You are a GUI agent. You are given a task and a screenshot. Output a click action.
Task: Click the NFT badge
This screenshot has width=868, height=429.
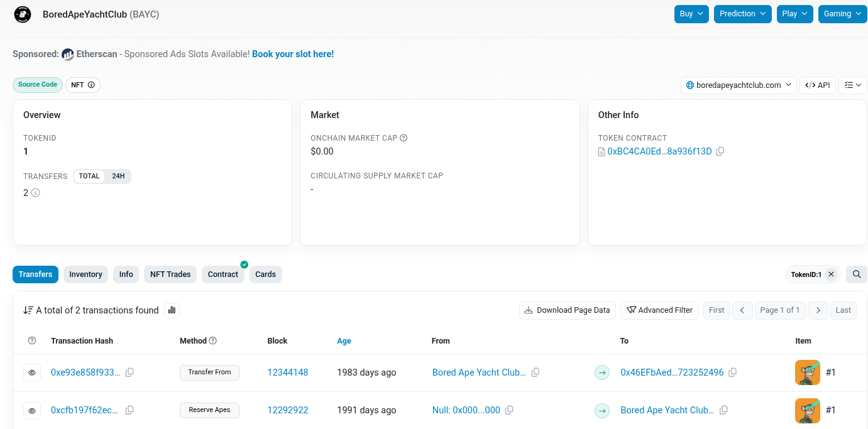tap(83, 85)
